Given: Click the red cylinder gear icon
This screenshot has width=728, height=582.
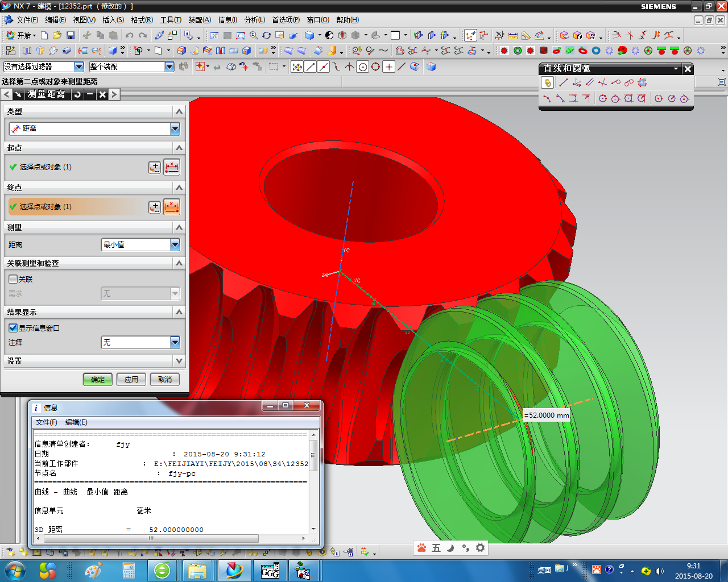Looking at the screenshot, I should coord(544,51).
